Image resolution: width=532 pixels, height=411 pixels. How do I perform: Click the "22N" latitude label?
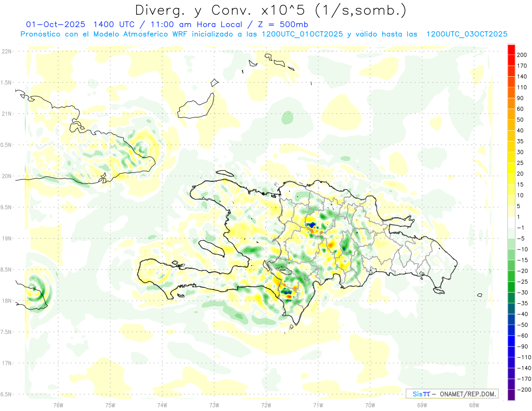[x=6, y=51]
